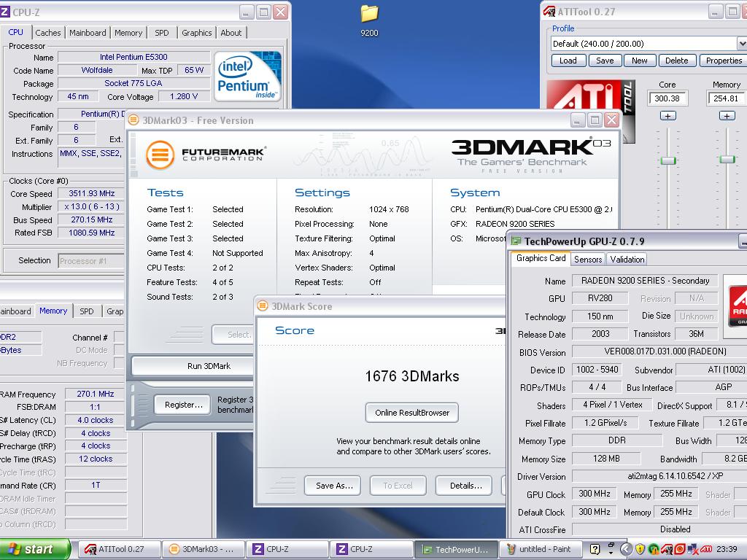Screen dimensions: 747x560
Task: Click the CPU-Z title bar icon
Action: pyautogui.click(x=5, y=12)
